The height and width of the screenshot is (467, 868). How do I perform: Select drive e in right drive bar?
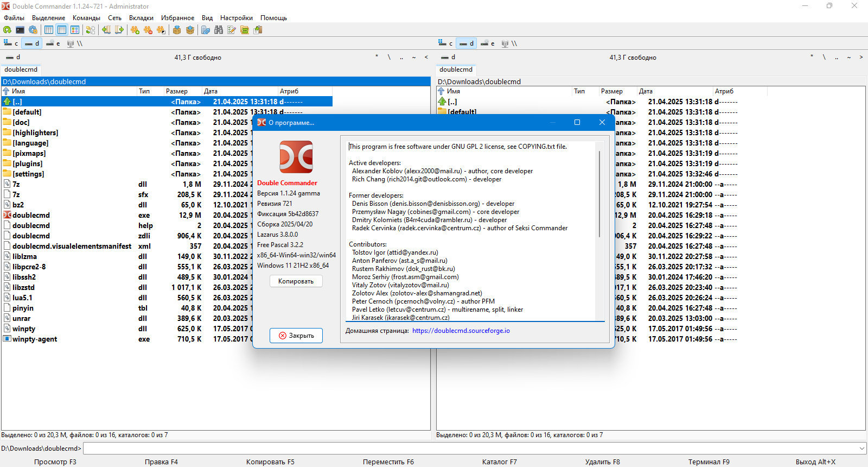488,43
